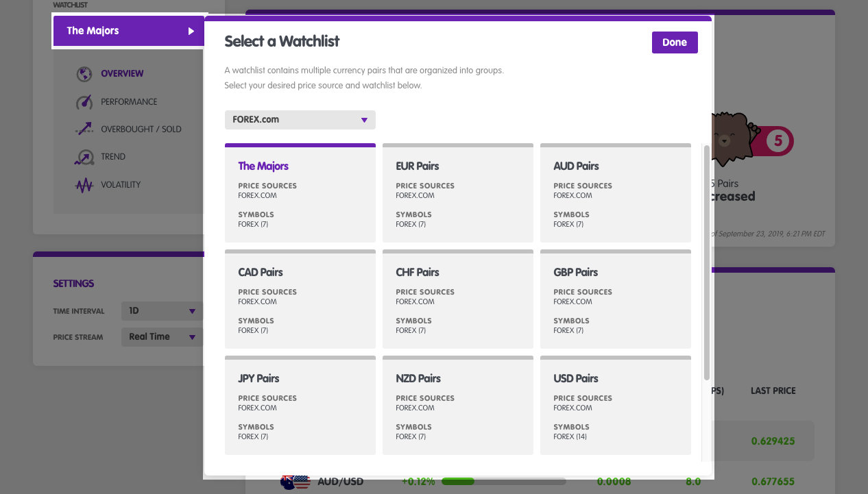Click the SETTINGS panel heading
Viewport: 868px width, 494px height.
coord(74,284)
